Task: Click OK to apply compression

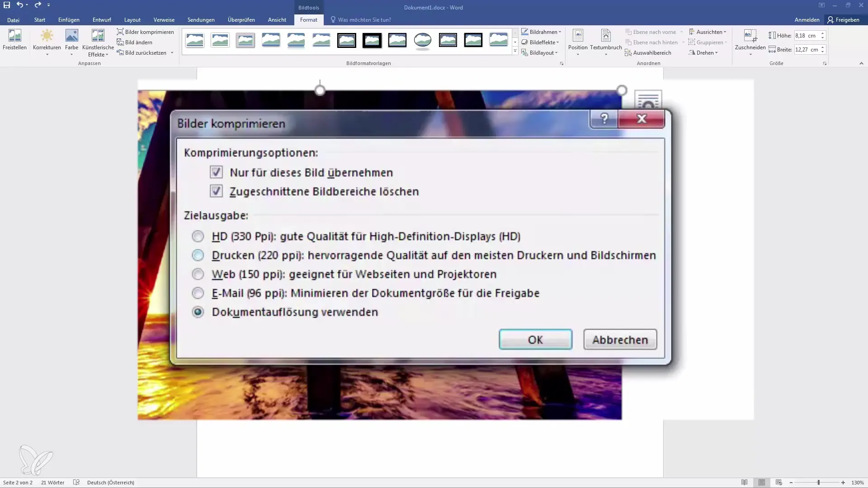Action: click(536, 340)
